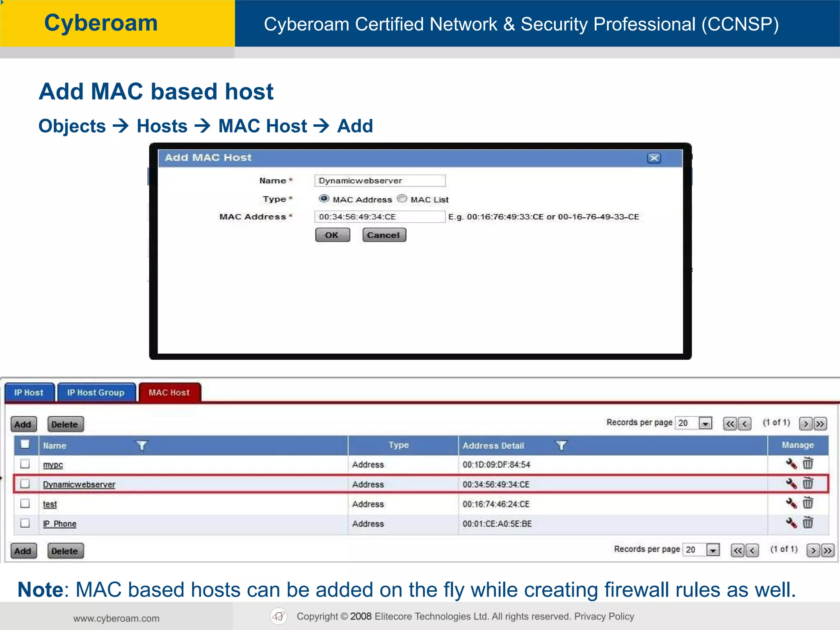Switch to the IP Host Group tab
The width and height of the screenshot is (840, 630).
pyautogui.click(x=96, y=393)
